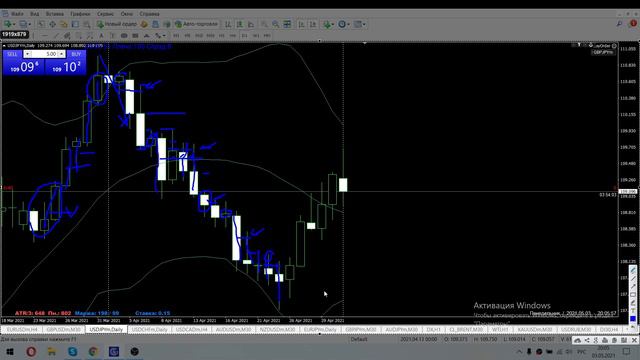Click the cloud icon in bottom-right bar
The height and width of the screenshot is (360, 640).
click(x=578, y=340)
